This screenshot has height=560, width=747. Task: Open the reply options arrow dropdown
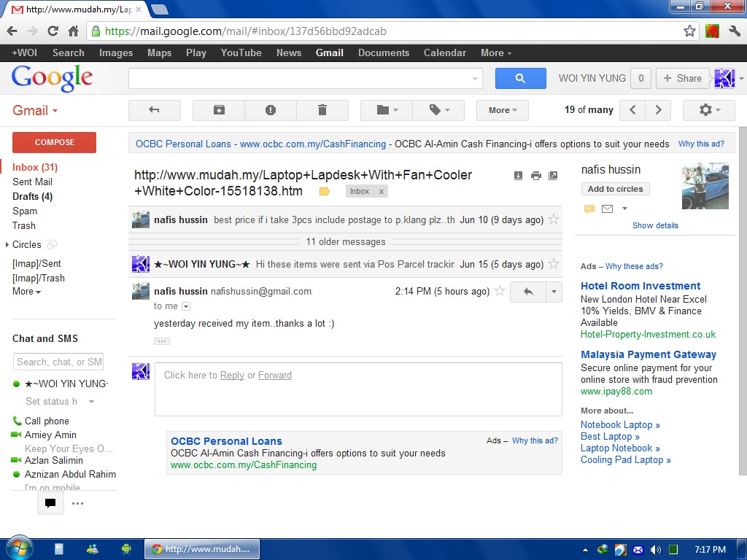pos(554,292)
